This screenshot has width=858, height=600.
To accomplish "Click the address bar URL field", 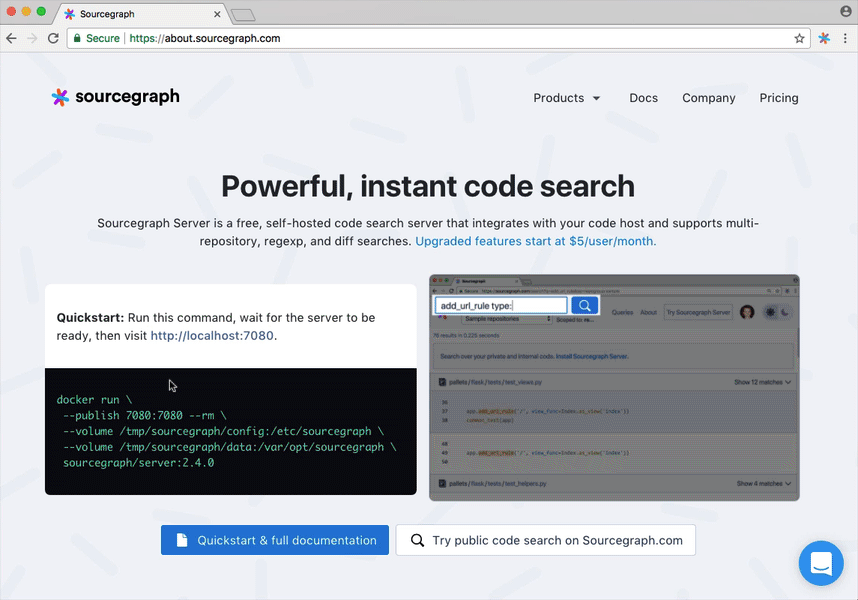I will click(438, 38).
